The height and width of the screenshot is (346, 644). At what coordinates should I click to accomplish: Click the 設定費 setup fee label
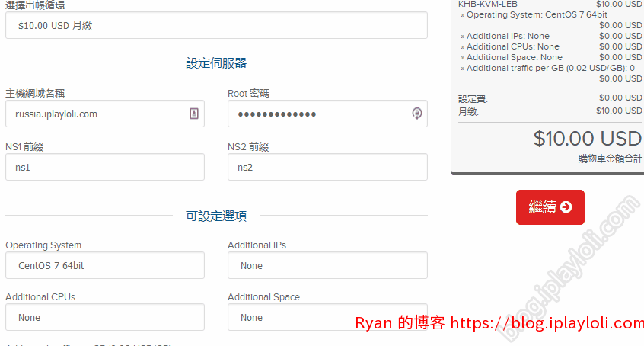pos(473,99)
